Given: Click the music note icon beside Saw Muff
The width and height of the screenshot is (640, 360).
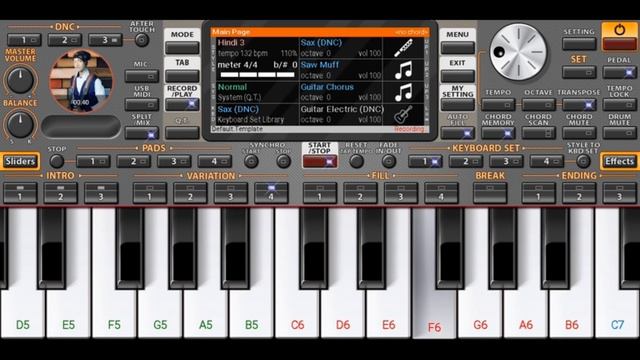Looking at the screenshot, I should 403,70.
